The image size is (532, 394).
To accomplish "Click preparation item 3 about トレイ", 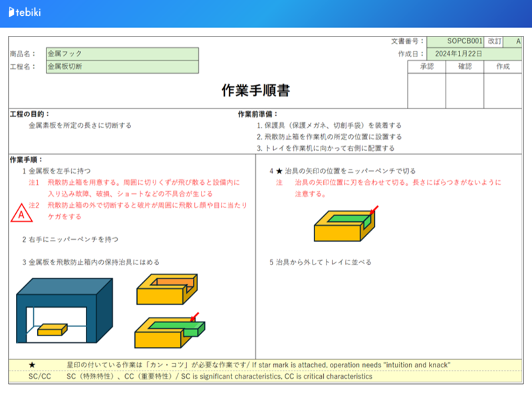I will point(326,148).
